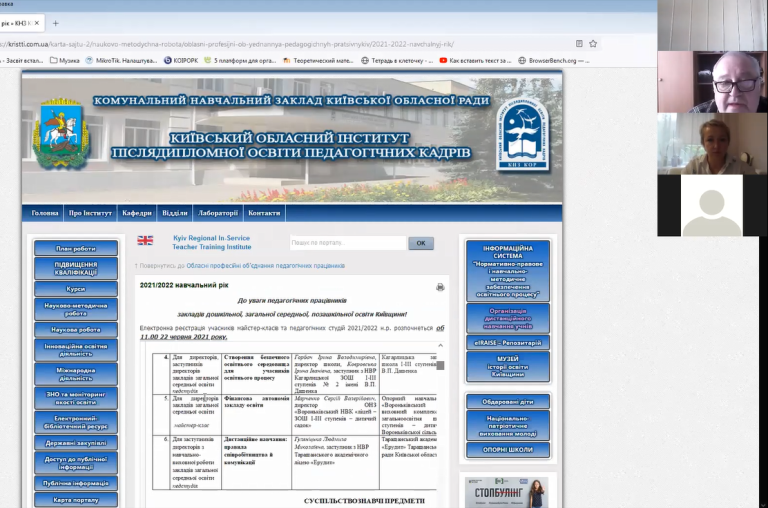Open the BrowserBench.org bookmark
Screen dimensions: 768x508
coord(553,61)
